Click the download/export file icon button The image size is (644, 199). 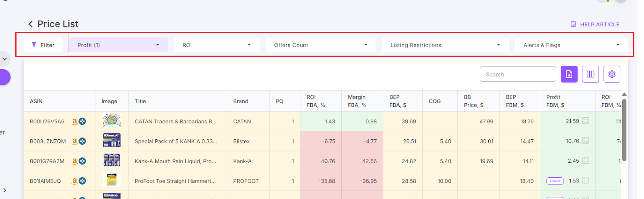569,74
